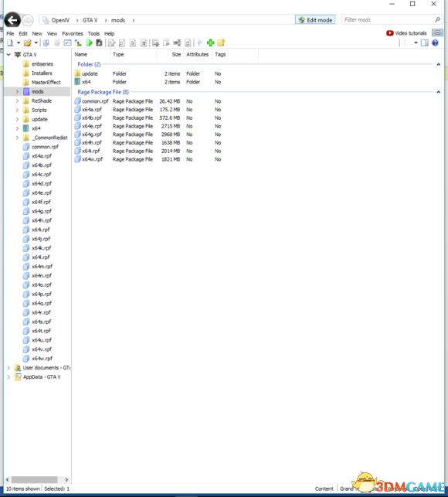The width and height of the screenshot is (448, 497).
Task: Collapse the Rage Package File (8) group
Action: (x=439, y=92)
